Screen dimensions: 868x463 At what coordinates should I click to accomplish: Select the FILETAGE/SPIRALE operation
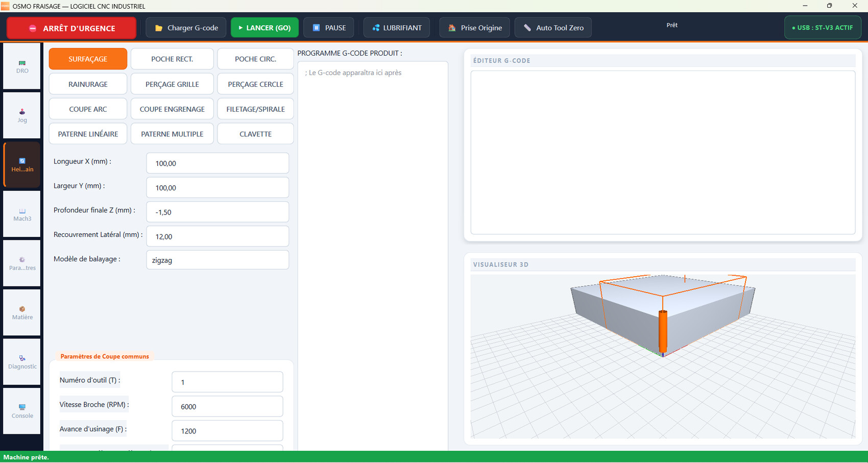[255, 109]
